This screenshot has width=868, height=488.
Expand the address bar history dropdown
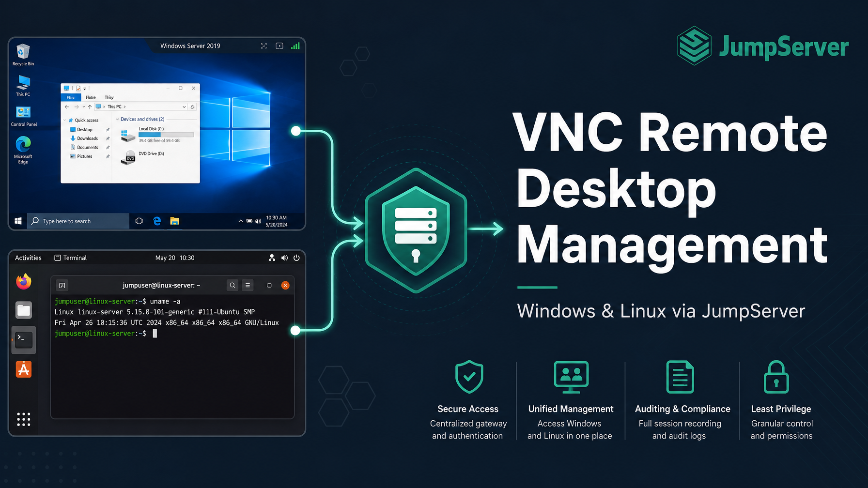[x=184, y=107]
